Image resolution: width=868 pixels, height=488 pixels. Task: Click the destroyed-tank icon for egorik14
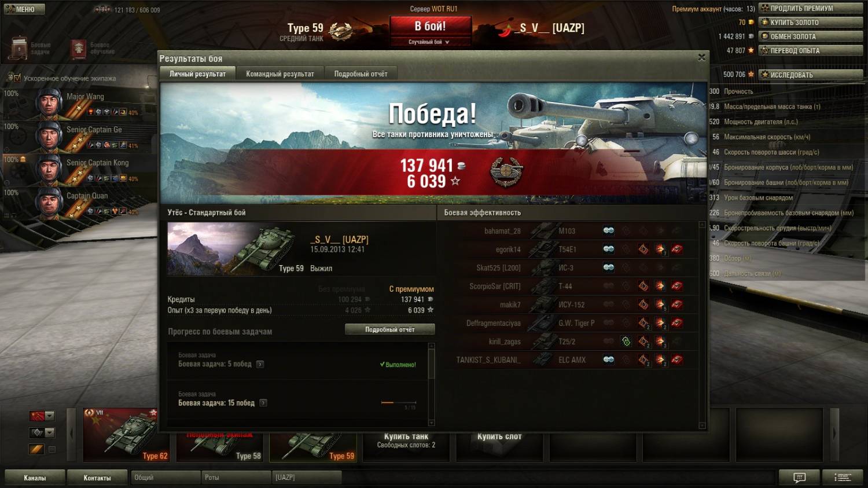click(677, 249)
